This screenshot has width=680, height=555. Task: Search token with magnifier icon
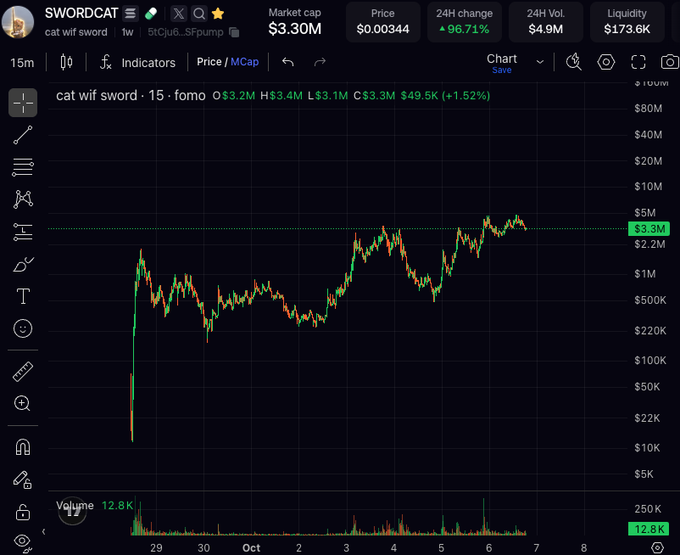[x=199, y=13]
